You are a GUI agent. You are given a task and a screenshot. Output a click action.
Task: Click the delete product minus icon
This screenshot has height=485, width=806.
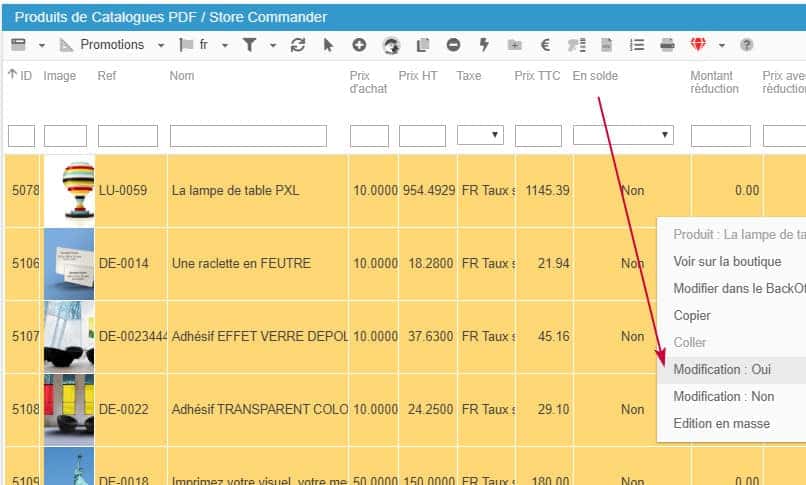tap(453, 45)
